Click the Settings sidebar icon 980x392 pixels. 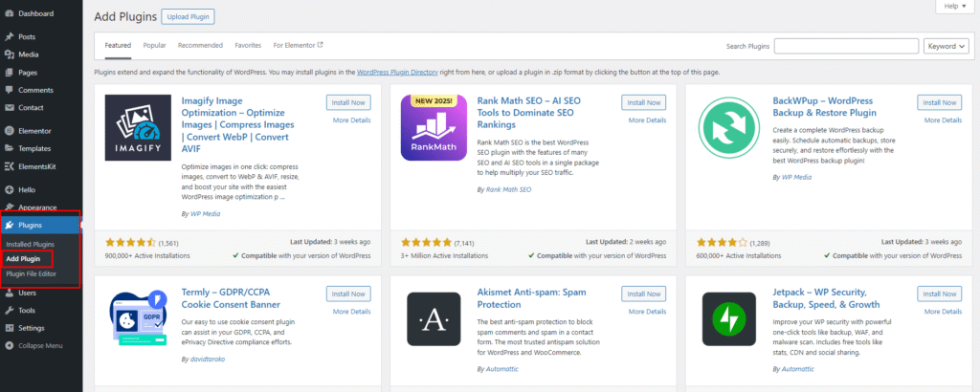click(x=9, y=328)
